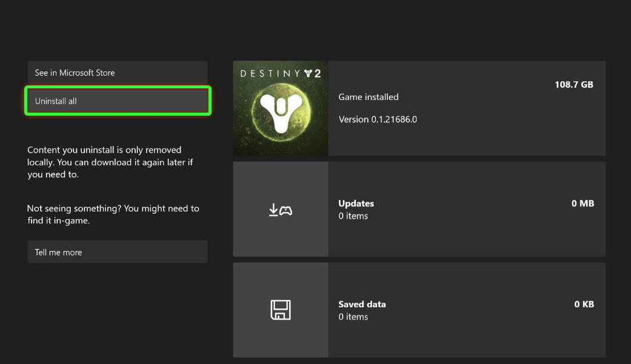This screenshot has width=631, height=364.
Task: Click the Updates panel showing 0 items
Action: [x=467, y=208]
